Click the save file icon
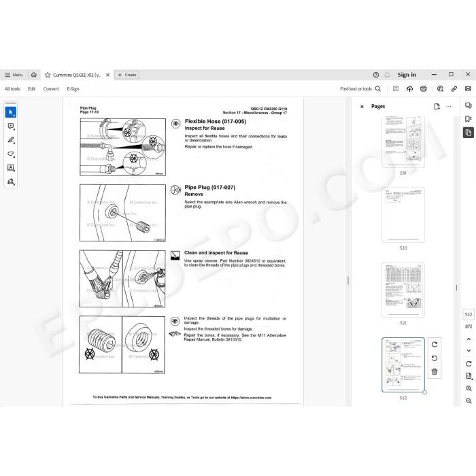Viewport: 476px width, 476px height. (396, 88)
